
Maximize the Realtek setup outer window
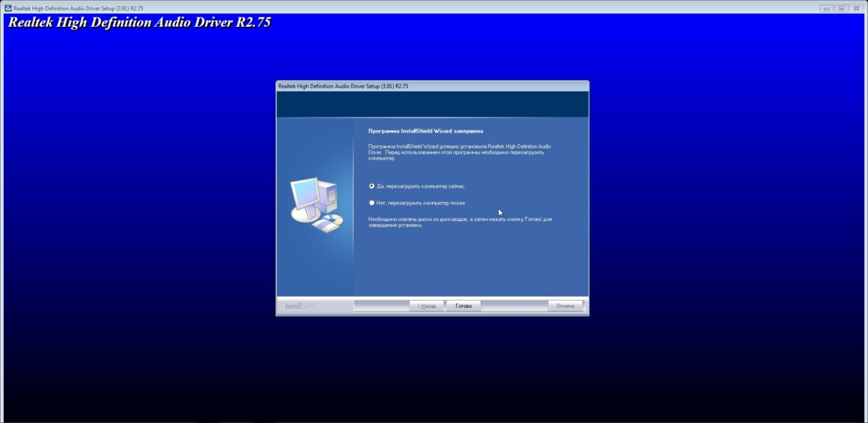[841, 9]
